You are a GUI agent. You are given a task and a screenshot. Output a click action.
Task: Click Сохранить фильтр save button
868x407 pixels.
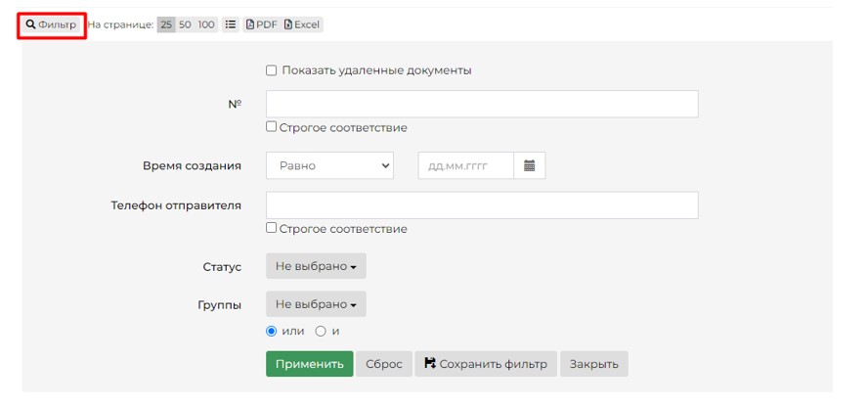point(486,364)
